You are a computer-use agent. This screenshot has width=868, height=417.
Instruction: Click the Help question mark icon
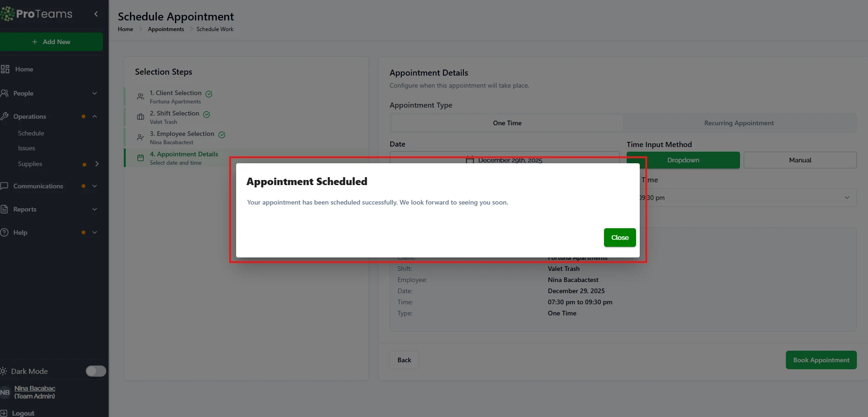[x=5, y=232]
